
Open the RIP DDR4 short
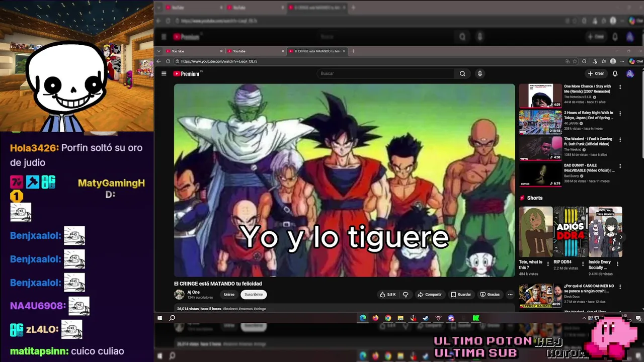click(x=571, y=232)
